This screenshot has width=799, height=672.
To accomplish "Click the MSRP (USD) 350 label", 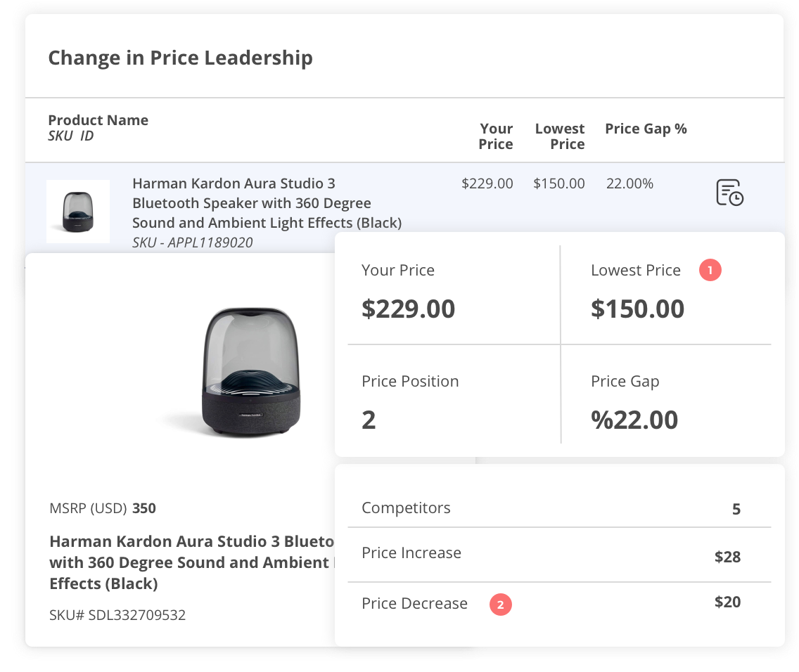I will click(103, 508).
